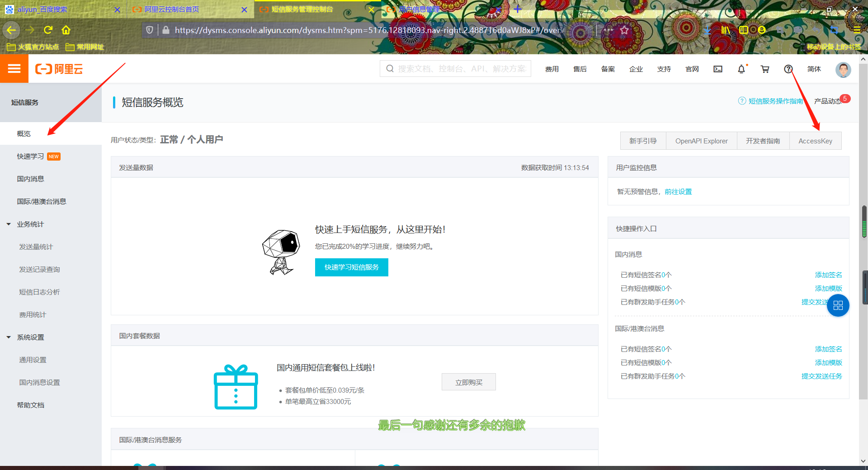
Task: Open the Cloud Shell terminal icon
Action: tap(718, 69)
